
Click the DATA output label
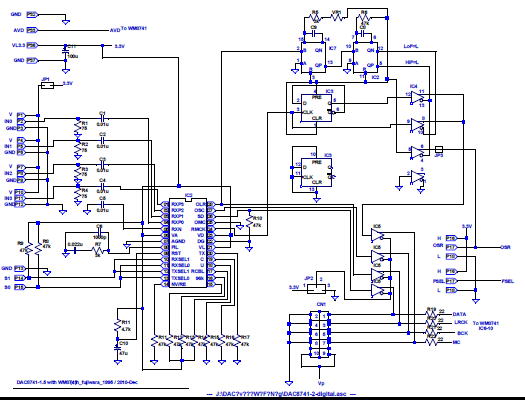[x=459, y=314]
